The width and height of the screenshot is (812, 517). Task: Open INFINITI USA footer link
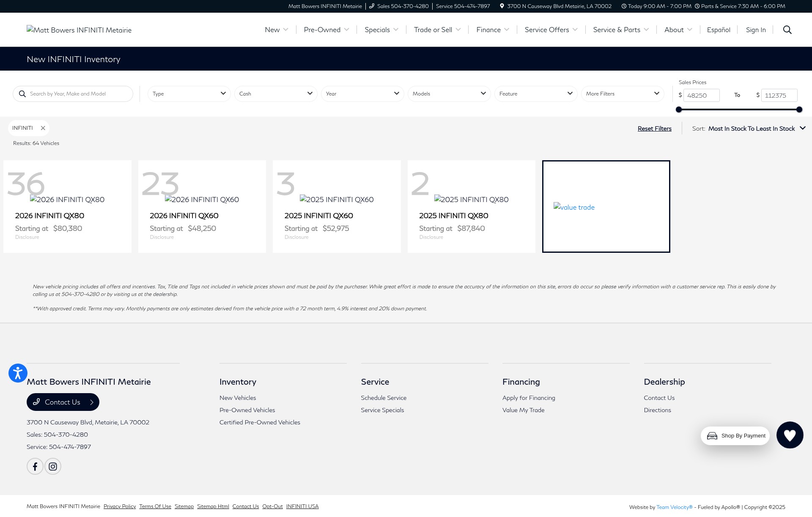302,506
